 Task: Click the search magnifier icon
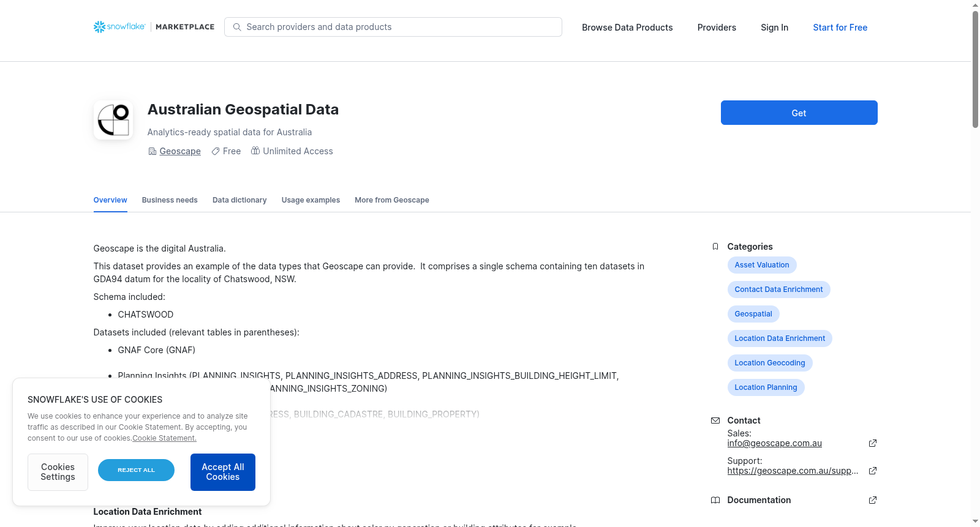pyautogui.click(x=237, y=27)
